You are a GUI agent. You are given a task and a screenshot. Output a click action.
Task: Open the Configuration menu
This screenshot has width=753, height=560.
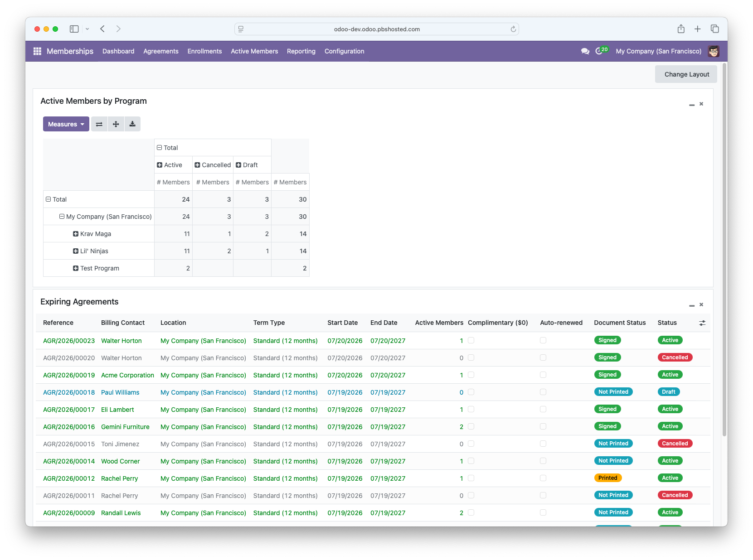pyautogui.click(x=345, y=51)
